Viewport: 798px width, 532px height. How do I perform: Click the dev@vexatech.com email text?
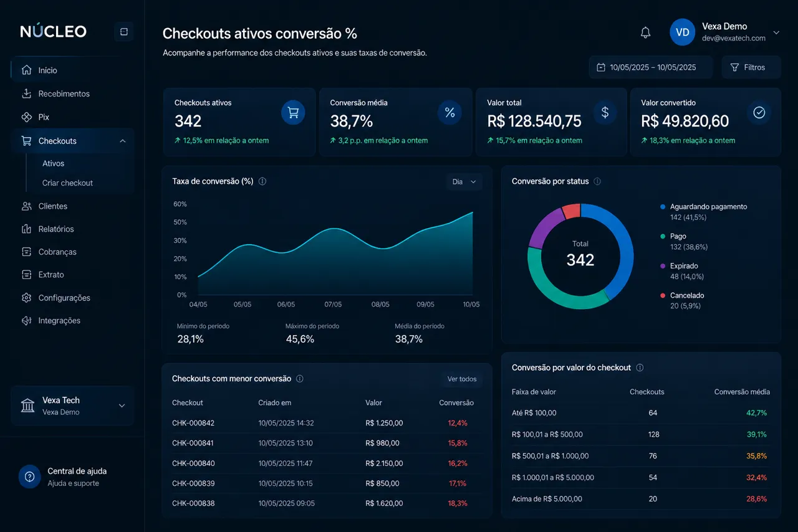pos(734,39)
